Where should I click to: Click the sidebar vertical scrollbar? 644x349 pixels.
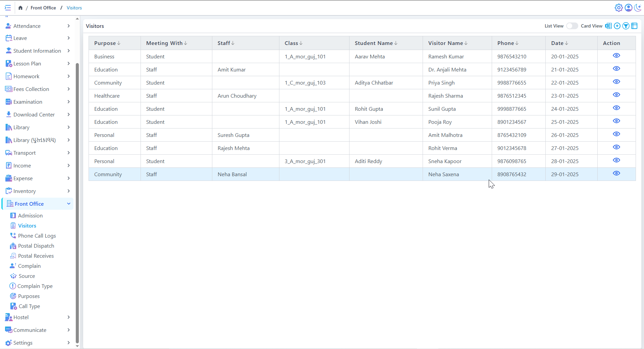coord(77,201)
